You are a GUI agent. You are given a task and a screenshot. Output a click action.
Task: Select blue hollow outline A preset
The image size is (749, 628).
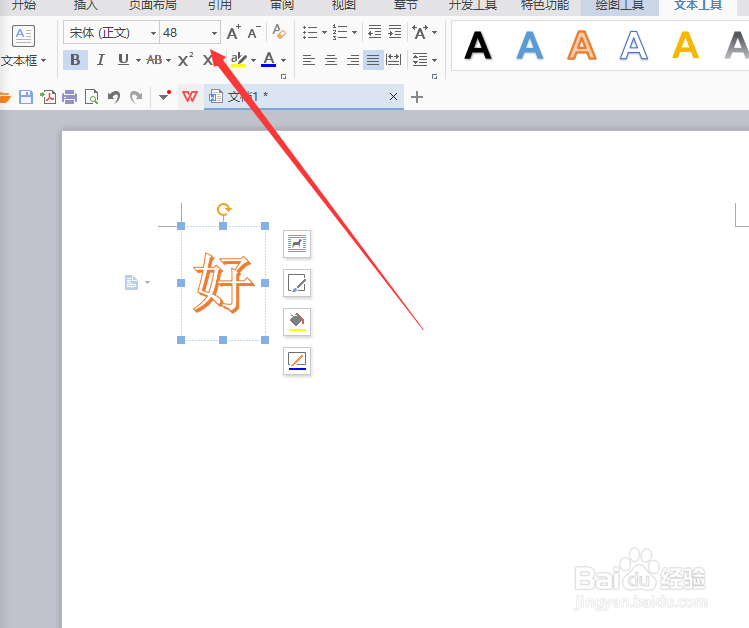[634, 45]
